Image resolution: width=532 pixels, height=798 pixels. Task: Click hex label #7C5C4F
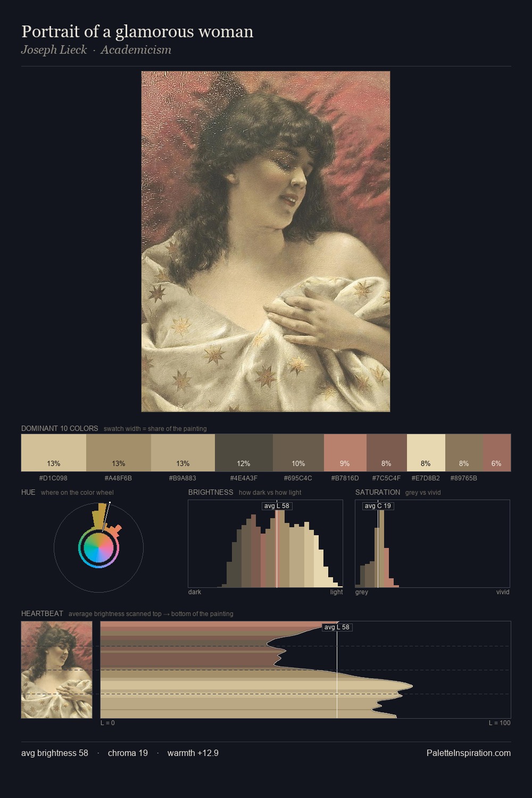click(386, 478)
